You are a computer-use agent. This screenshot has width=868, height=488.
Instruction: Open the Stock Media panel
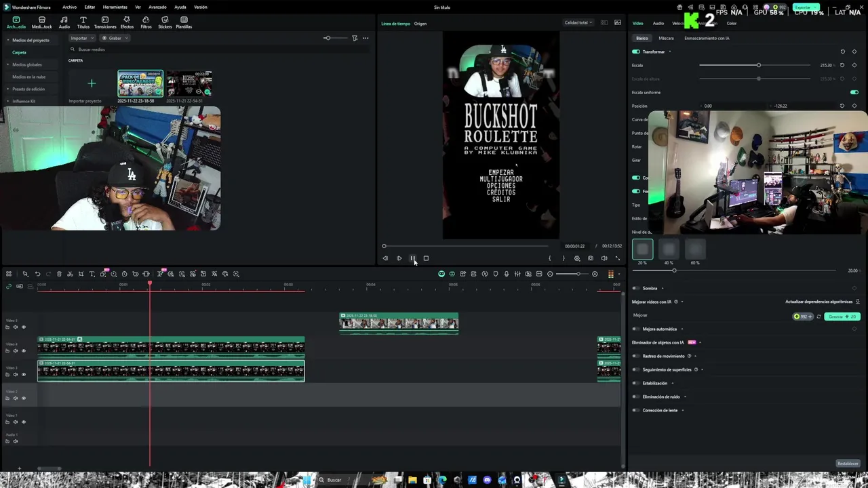tap(42, 22)
